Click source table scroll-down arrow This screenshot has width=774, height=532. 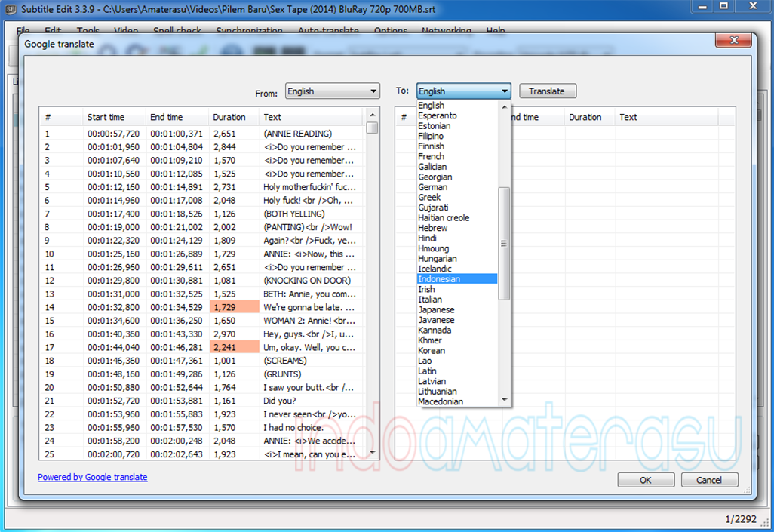pyautogui.click(x=373, y=453)
